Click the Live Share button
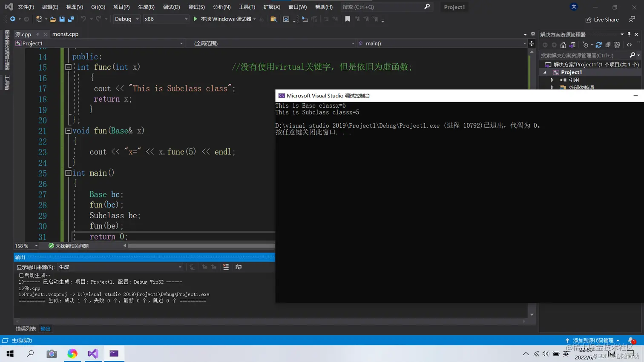The image size is (644, 362). (602, 20)
